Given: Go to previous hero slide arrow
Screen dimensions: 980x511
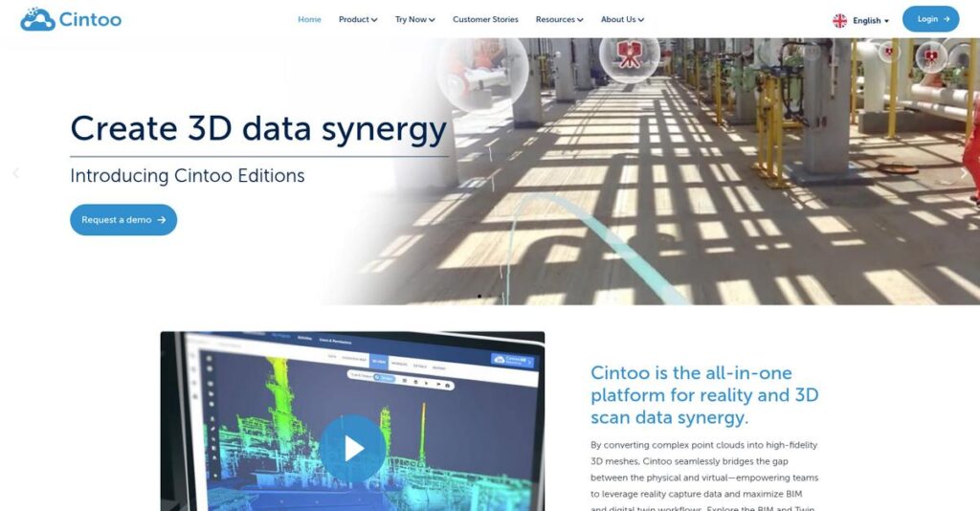Looking at the screenshot, I should tap(15, 173).
